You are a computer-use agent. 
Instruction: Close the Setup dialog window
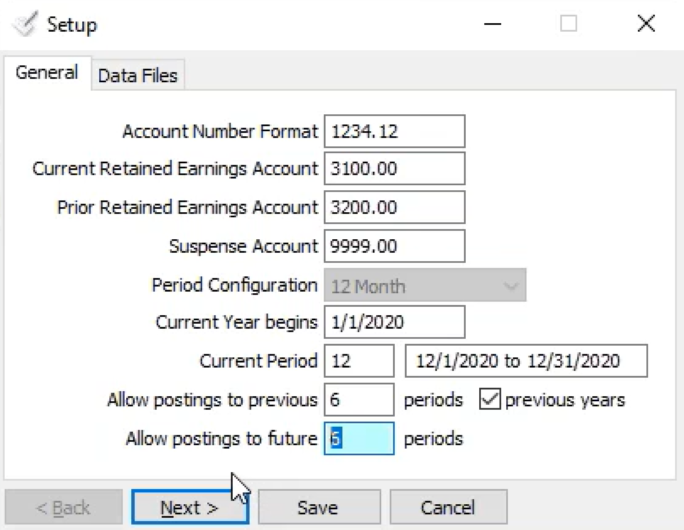645,24
